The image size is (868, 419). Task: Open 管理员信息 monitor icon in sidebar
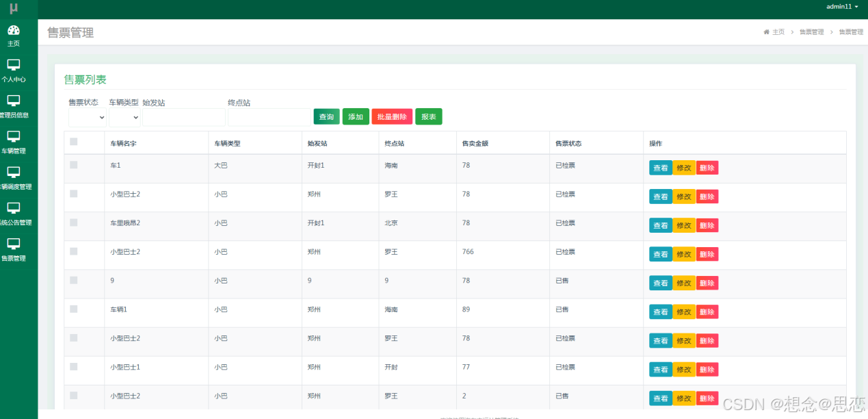pyautogui.click(x=13, y=101)
